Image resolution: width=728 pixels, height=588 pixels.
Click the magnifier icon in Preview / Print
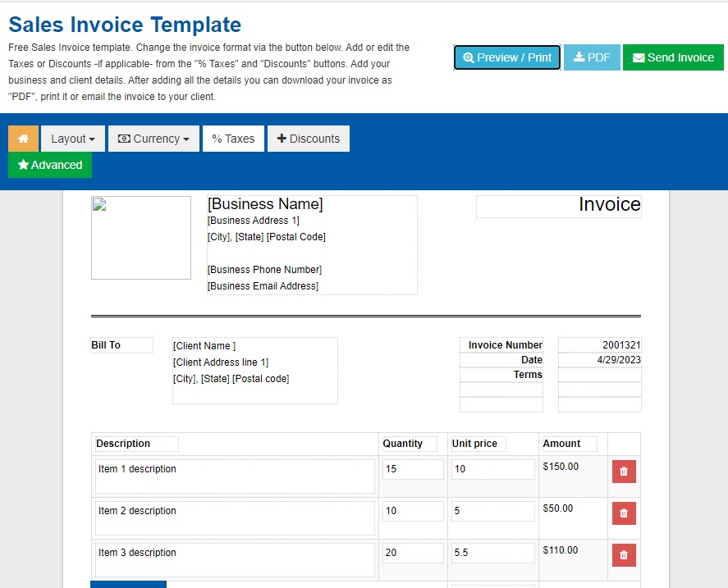click(x=469, y=57)
